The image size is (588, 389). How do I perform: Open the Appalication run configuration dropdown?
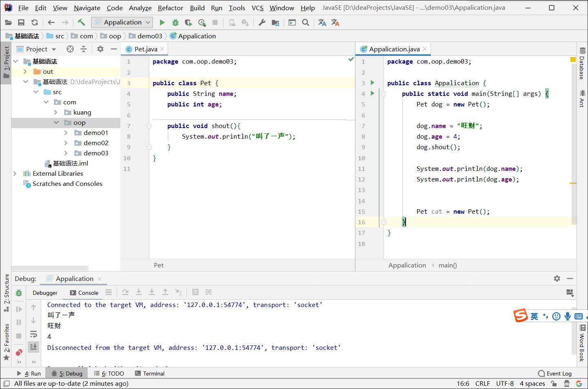(x=122, y=22)
